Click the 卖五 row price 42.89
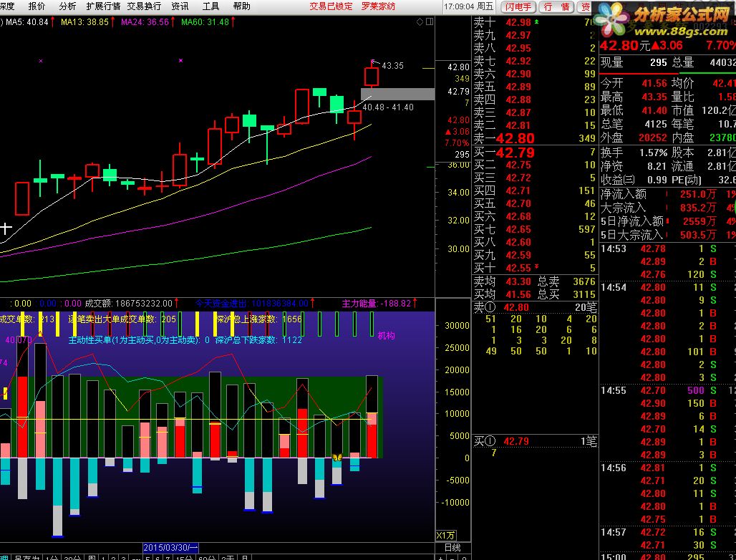 click(518, 87)
